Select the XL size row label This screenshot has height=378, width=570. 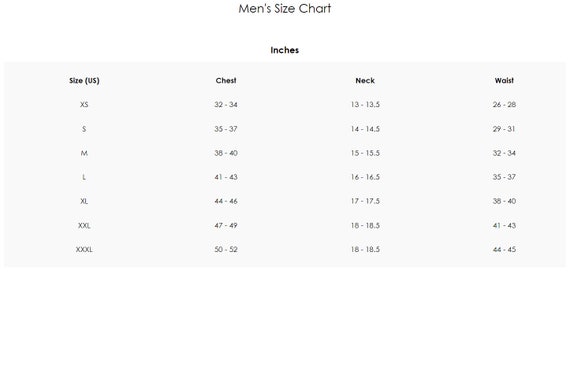pos(84,201)
